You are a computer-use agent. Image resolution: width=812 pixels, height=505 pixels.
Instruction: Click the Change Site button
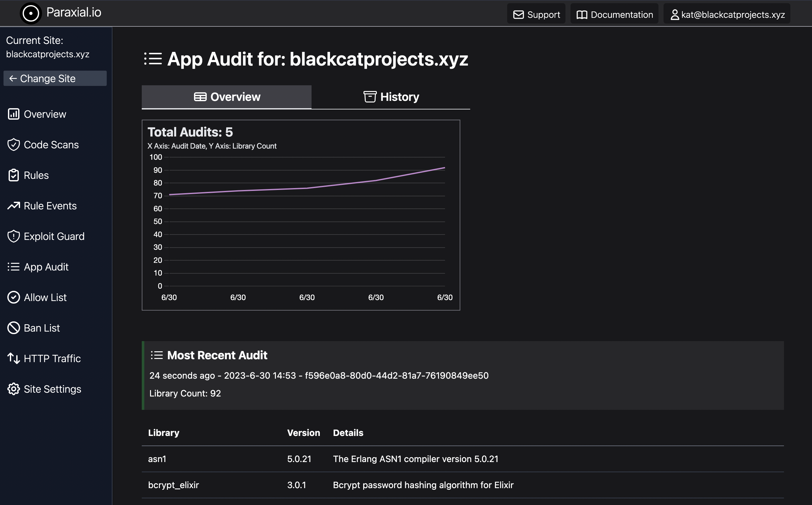(x=55, y=78)
